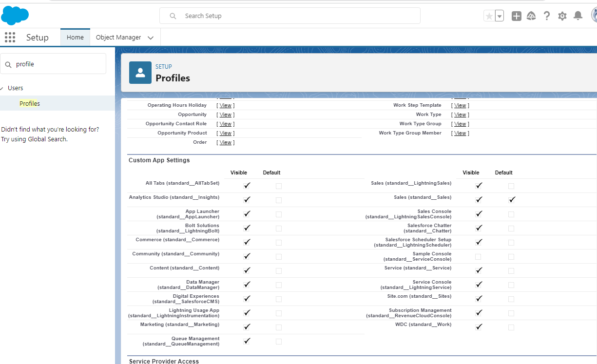Viewport: 597px width, 364px height.
Task: Open the Setup gear icon
Action: 562,16
